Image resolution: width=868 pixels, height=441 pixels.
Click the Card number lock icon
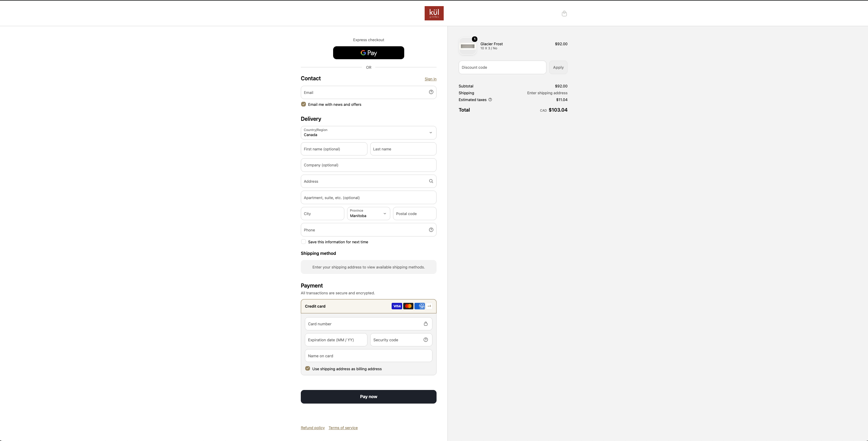[x=426, y=324]
